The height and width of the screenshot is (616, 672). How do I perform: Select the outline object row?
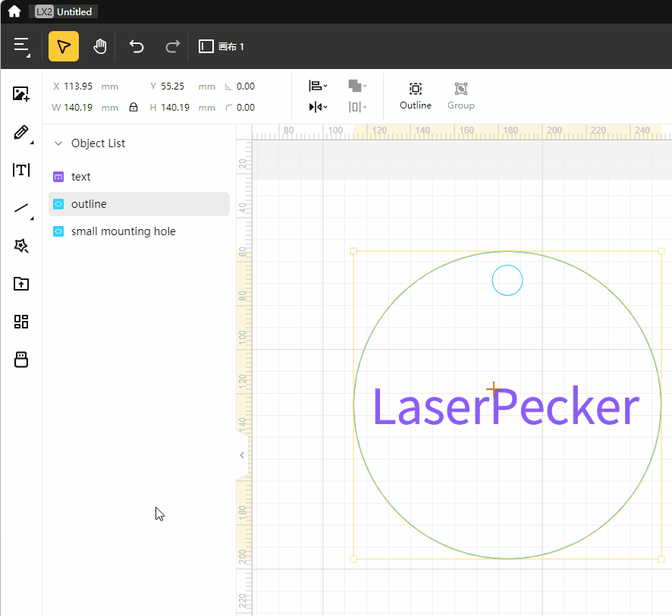click(140, 204)
